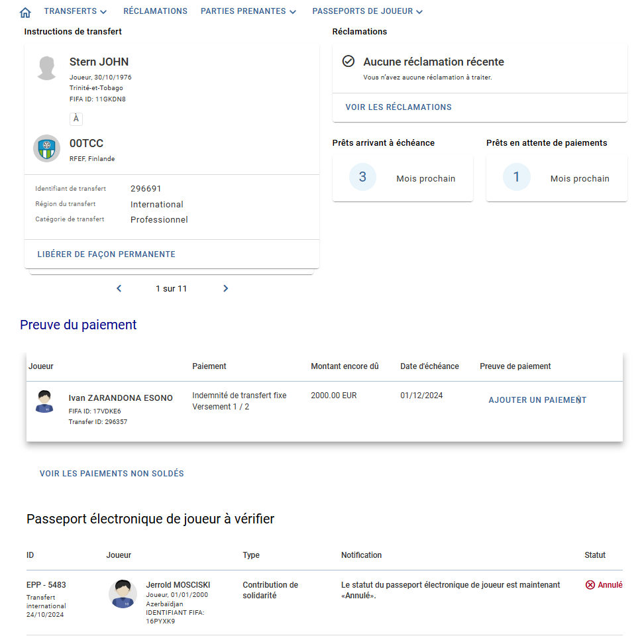Click Stern JOHN's avatar silhouette

[x=47, y=68]
